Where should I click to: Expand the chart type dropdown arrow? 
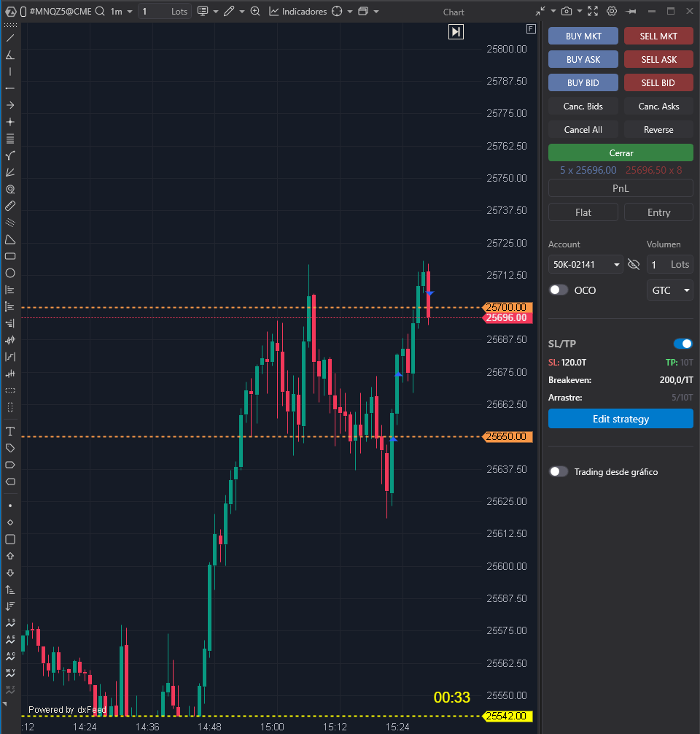click(x=216, y=11)
